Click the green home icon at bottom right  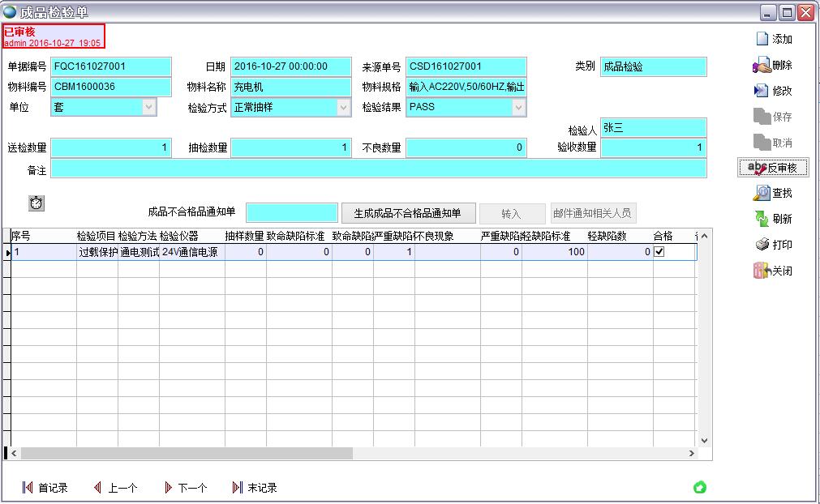click(x=699, y=487)
